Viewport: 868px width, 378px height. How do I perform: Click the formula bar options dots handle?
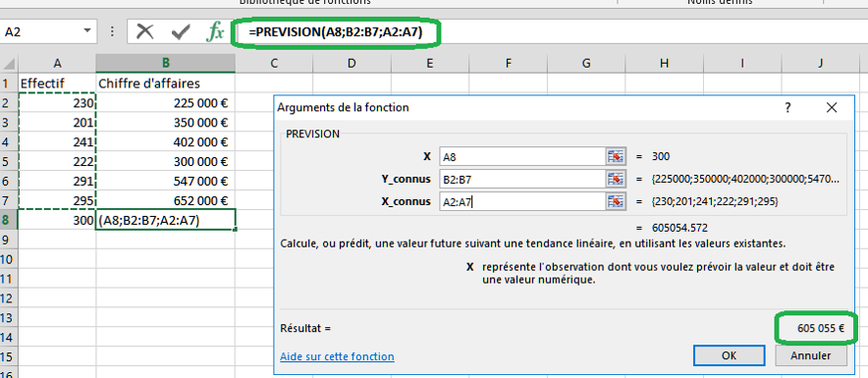pyautogui.click(x=112, y=31)
